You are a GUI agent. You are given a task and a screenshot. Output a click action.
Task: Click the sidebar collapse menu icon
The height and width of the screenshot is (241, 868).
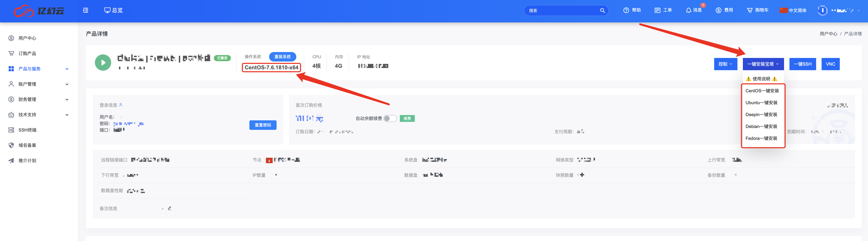[x=86, y=10]
